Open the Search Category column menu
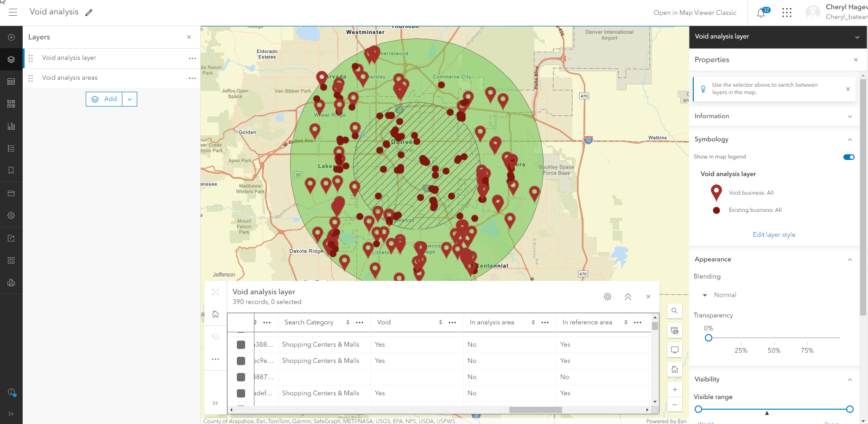Viewport: 868px width, 424px height. (360, 322)
